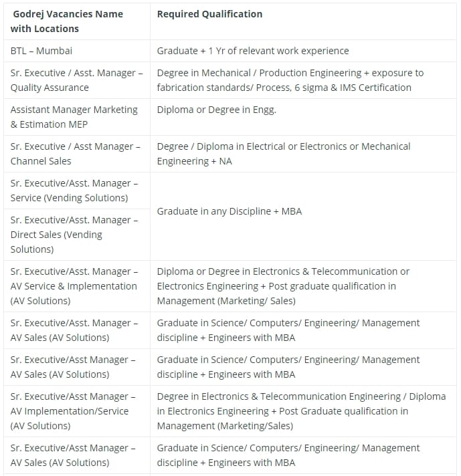This screenshot has width=461, height=476.
Task: Select the topmost AV Sales (AV Solutions) vacancy
Action: pos(74,330)
